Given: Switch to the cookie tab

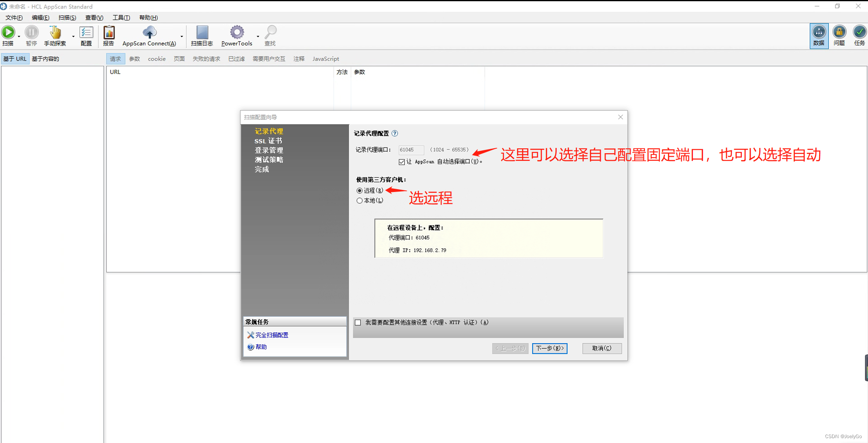Looking at the screenshot, I should tap(156, 59).
